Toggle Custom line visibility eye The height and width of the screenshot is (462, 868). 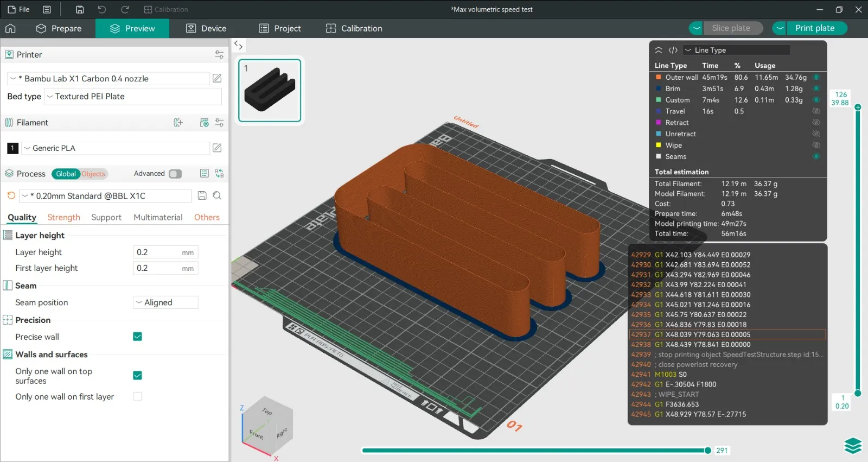(x=816, y=100)
